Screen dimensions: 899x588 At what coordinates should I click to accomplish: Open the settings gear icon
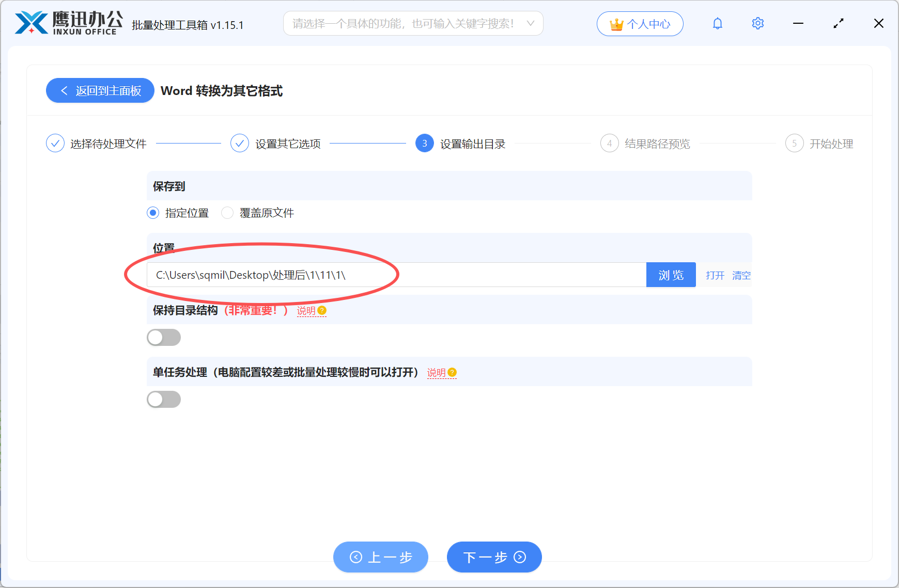click(x=757, y=23)
